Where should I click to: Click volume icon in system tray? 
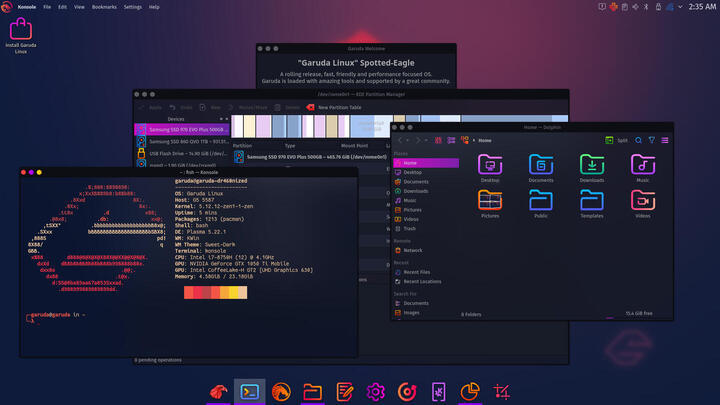pyautogui.click(x=636, y=7)
